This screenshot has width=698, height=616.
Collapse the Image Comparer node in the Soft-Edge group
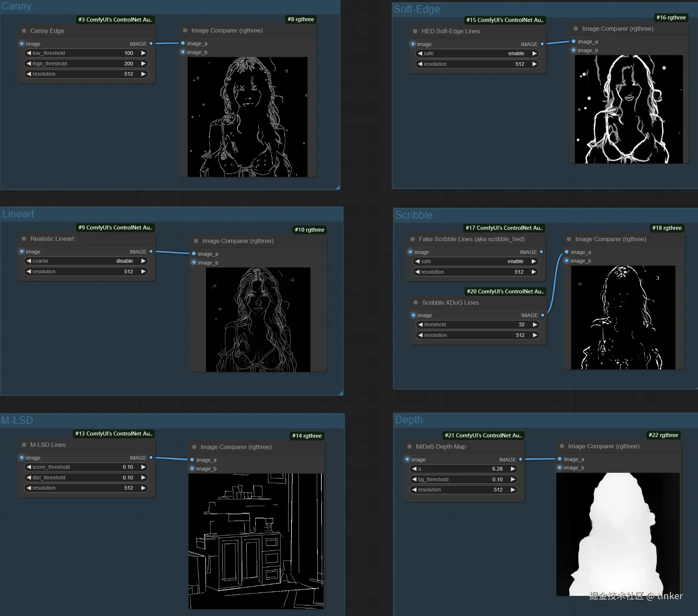[576, 29]
